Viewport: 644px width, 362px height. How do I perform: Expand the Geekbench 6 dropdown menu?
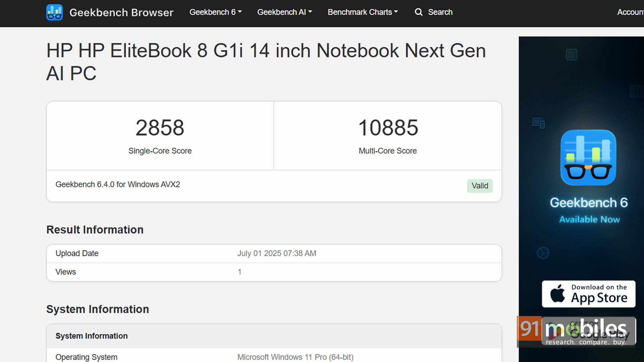[x=216, y=12]
